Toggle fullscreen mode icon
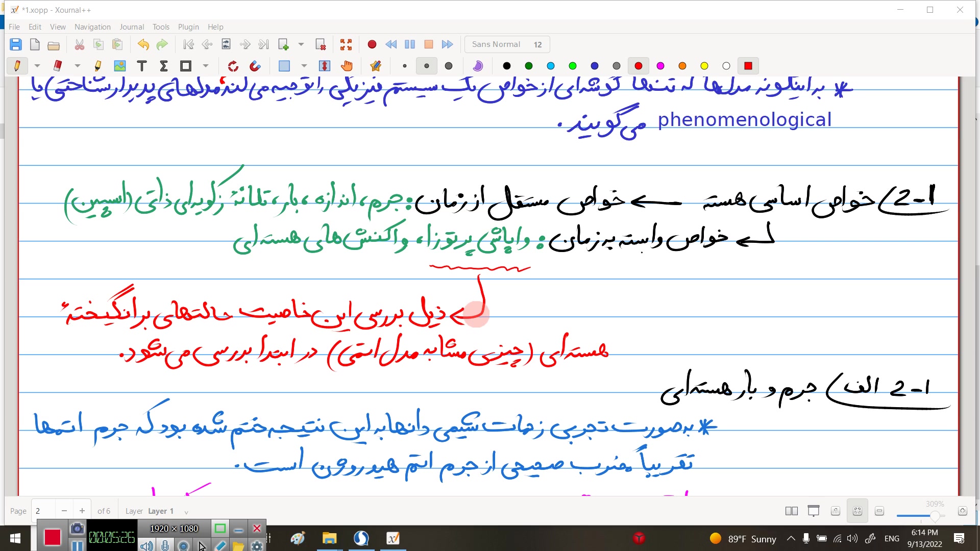 (346, 44)
